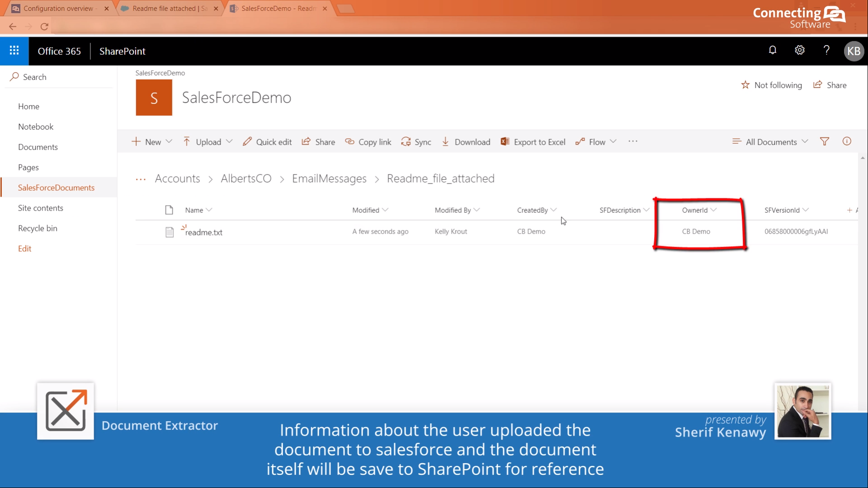Open the Office 365 app launcher
This screenshot has height=488, width=868.
point(14,51)
